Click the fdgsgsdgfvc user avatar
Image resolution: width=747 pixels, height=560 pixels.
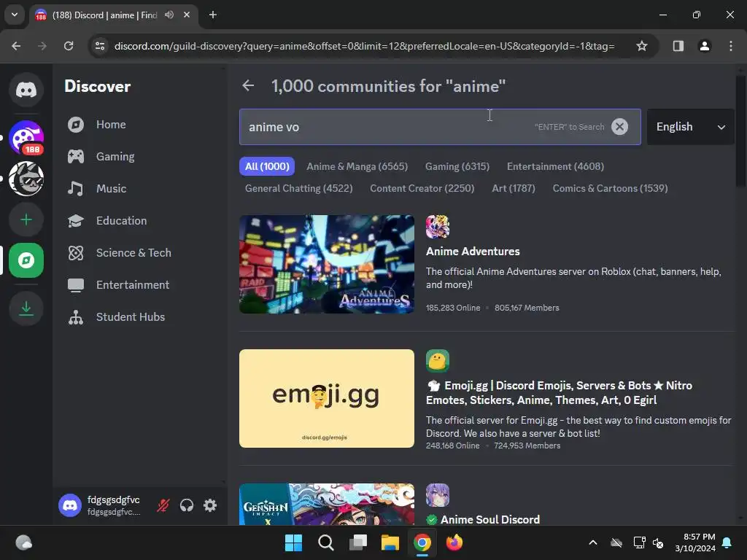[x=70, y=505]
